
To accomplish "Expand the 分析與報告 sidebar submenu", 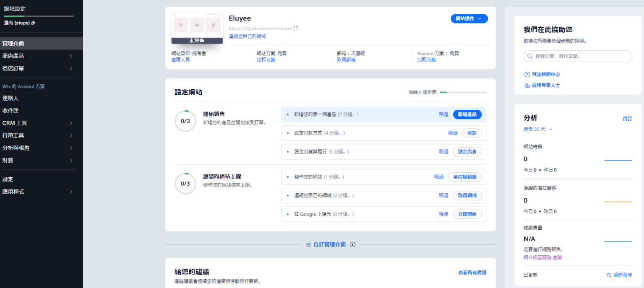I will pyautogui.click(x=71, y=148).
